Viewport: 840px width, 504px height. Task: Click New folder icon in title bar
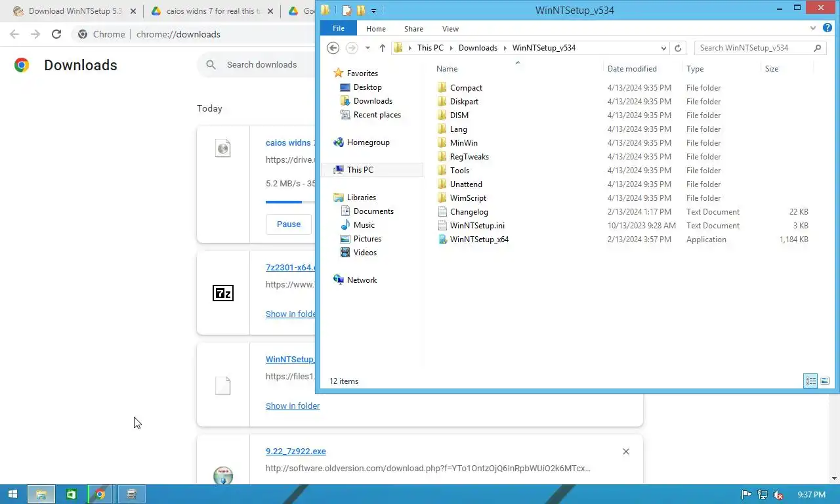pyautogui.click(x=360, y=10)
